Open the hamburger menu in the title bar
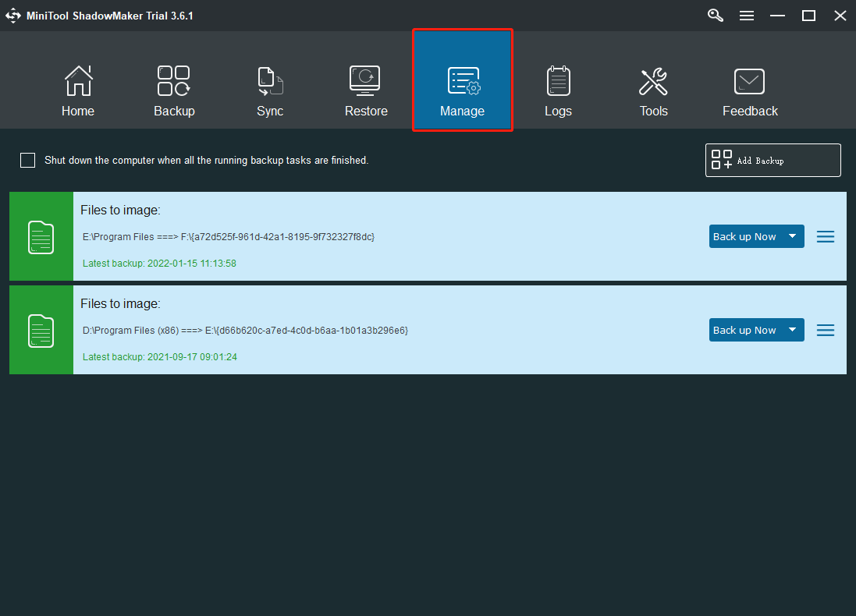Screen dimensions: 856x616 pos(747,15)
